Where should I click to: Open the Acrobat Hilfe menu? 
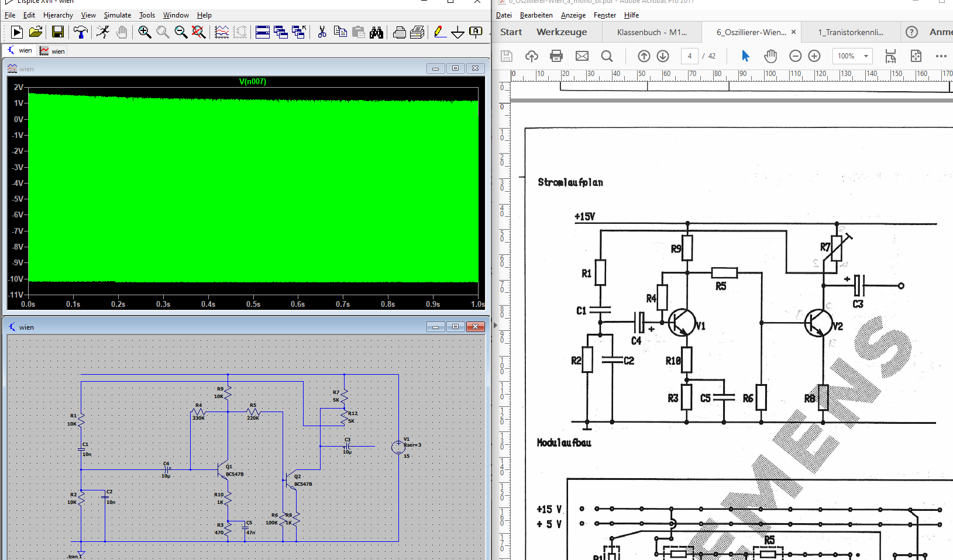point(631,15)
